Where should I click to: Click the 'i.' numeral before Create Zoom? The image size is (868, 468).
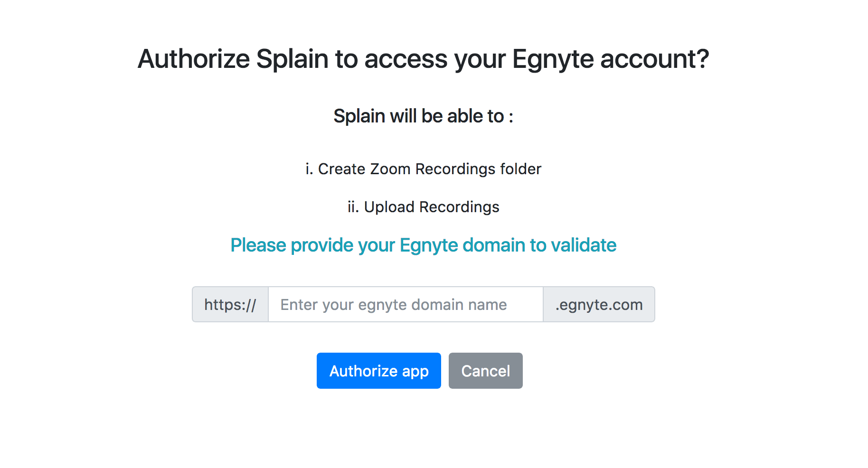[309, 169]
